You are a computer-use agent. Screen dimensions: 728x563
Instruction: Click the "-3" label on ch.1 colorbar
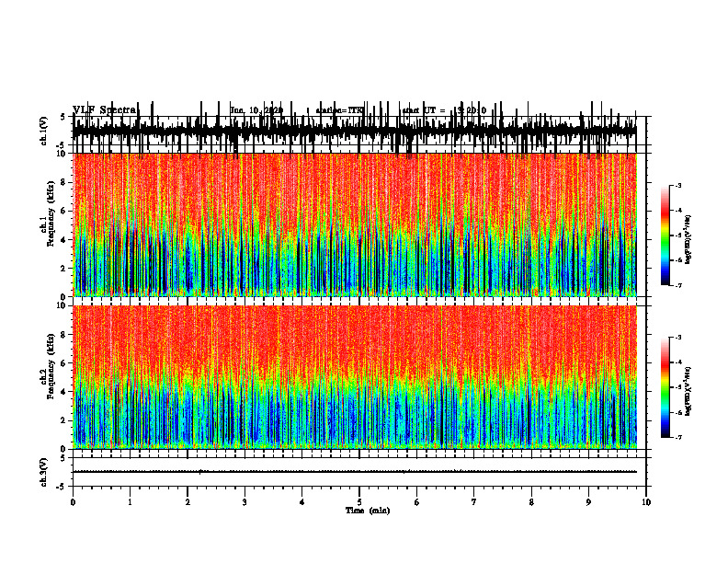677,186
